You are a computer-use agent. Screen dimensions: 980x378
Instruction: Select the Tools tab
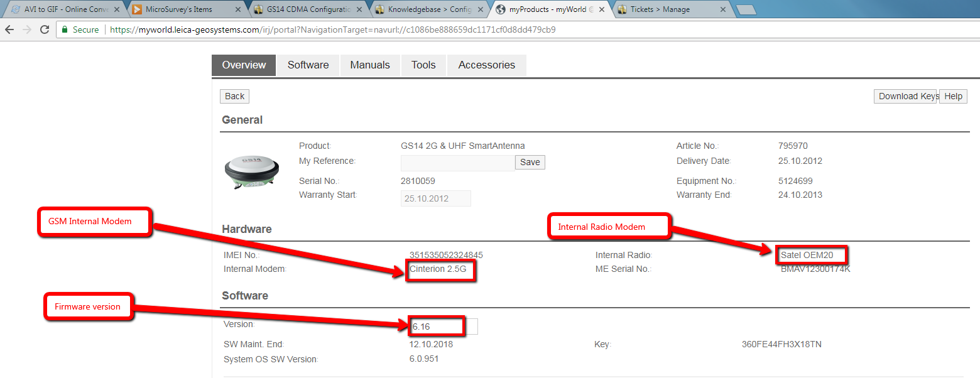pos(423,65)
